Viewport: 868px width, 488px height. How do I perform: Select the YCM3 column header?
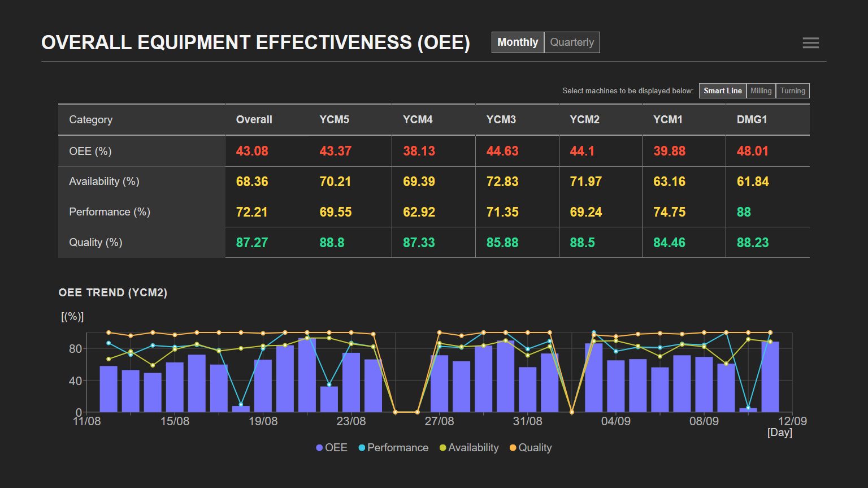click(x=501, y=120)
